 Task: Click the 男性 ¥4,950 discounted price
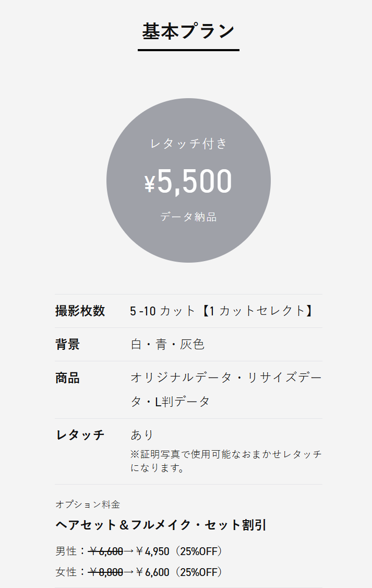pyautogui.click(x=152, y=551)
